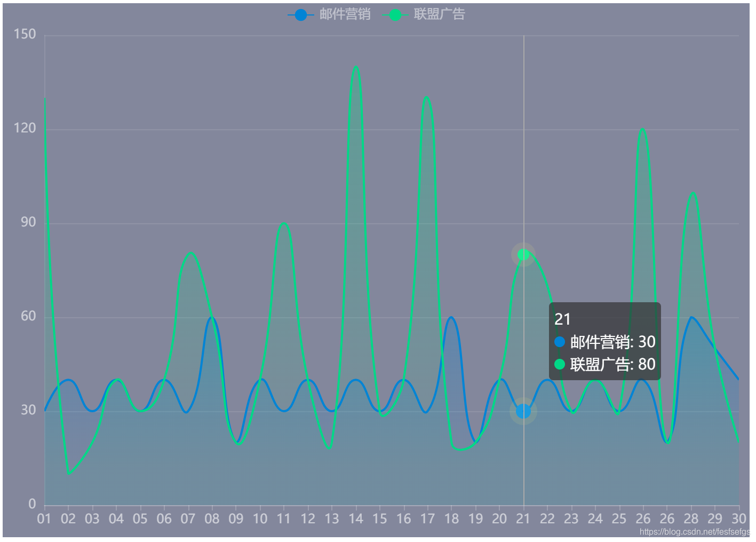Click the highlighted green data point at 21
This screenshot has width=756, height=542.
coord(523,255)
